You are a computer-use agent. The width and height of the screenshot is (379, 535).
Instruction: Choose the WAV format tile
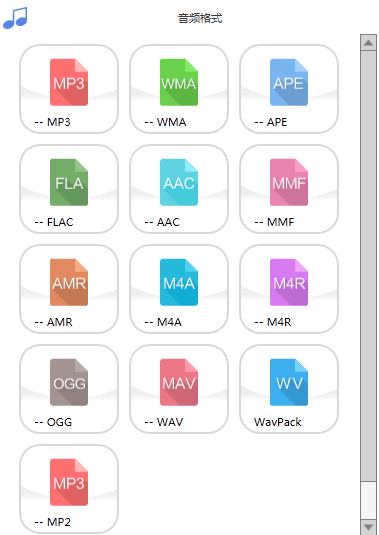[179, 389]
